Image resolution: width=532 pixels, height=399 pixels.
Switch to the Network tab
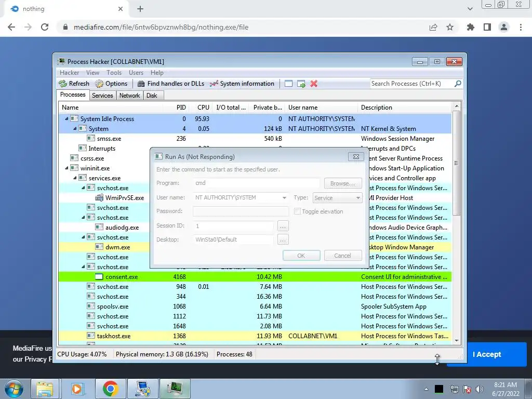(x=129, y=96)
